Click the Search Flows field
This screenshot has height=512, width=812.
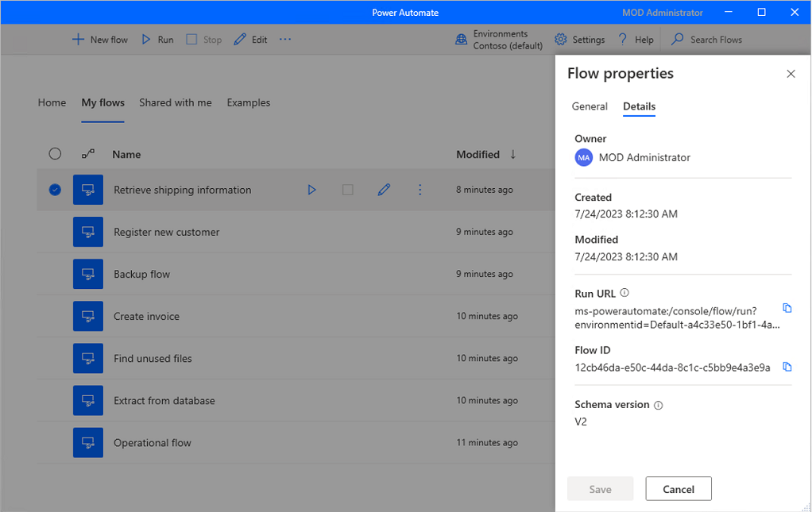click(x=716, y=40)
